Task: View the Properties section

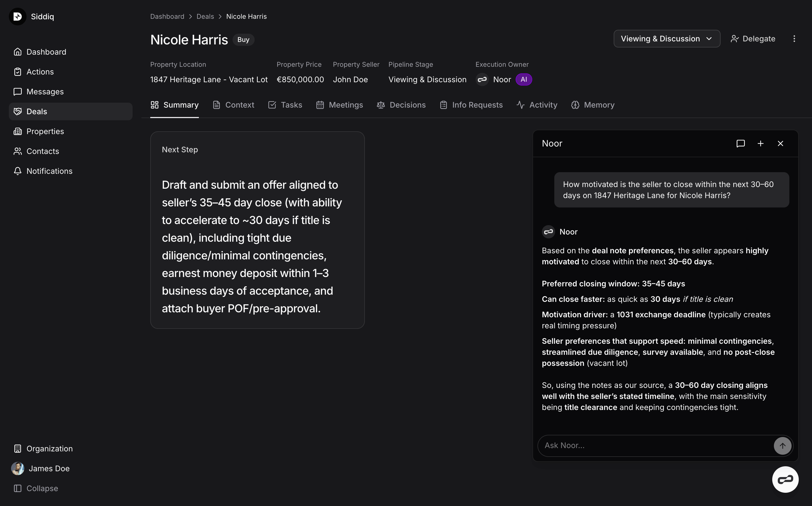Action: (45, 131)
